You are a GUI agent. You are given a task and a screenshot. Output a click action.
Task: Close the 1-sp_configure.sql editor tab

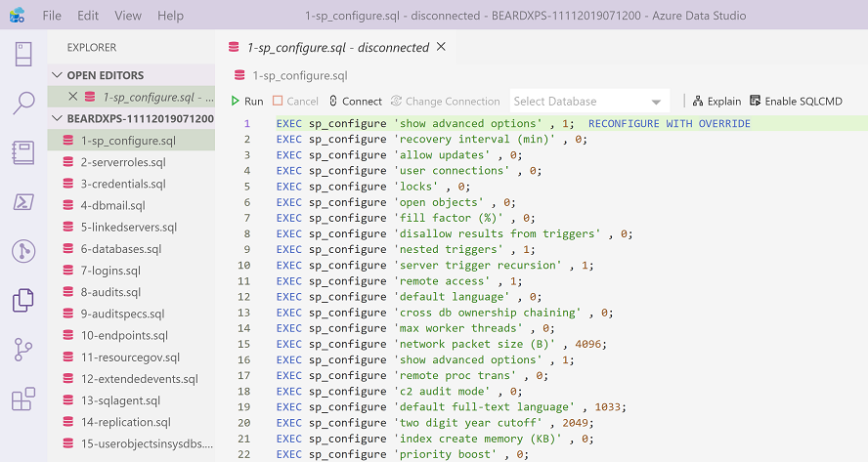pyautogui.click(x=441, y=47)
